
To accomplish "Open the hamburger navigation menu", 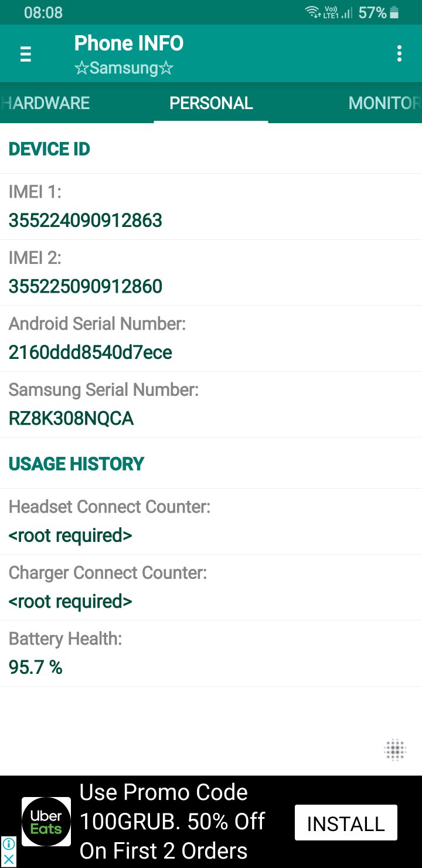I will (25, 54).
